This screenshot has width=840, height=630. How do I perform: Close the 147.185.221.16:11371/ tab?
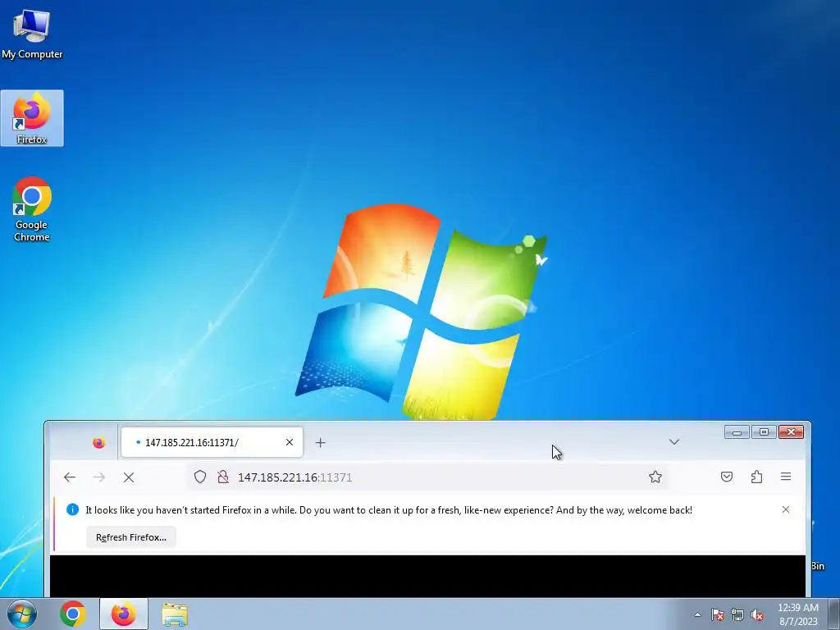click(x=290, y=442)
